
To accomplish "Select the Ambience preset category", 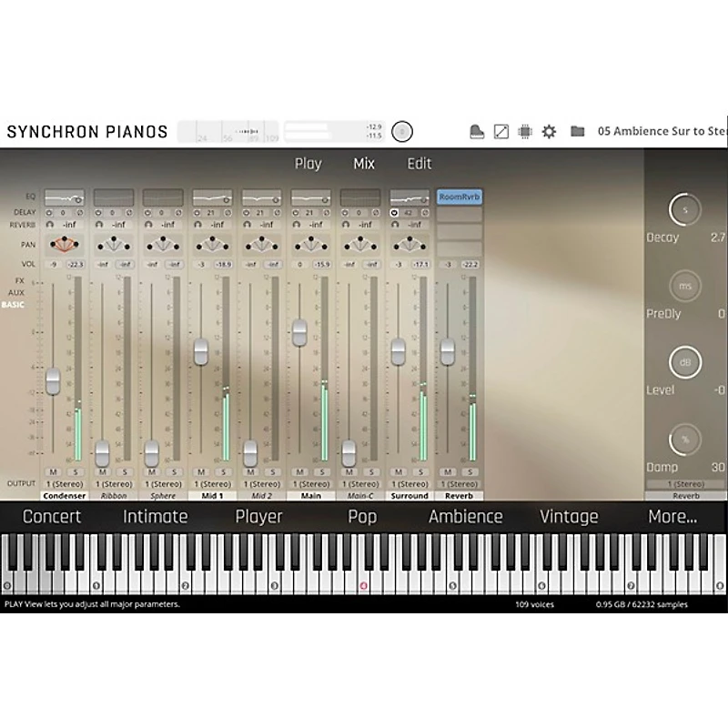I will point(466,516).
